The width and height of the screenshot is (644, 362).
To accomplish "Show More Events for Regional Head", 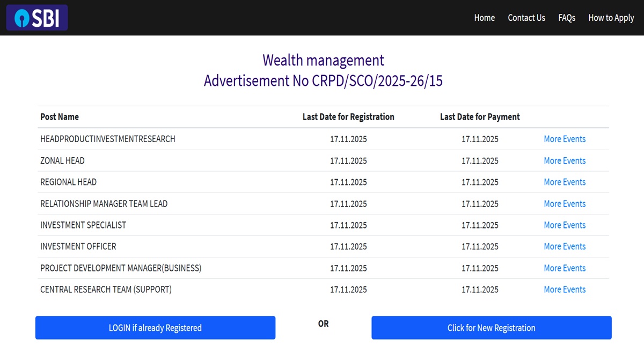I will [565, 182].
